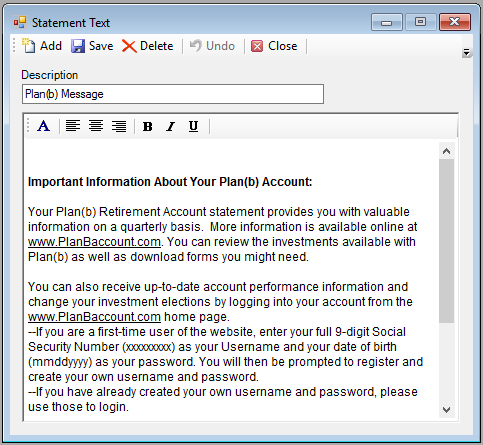Click the Add toolbar button
The image size is (483, 445).
pos(42,46)
